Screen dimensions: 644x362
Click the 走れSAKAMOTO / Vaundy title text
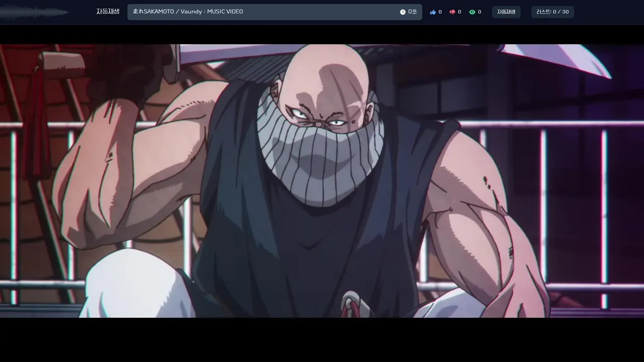(188, 12)
